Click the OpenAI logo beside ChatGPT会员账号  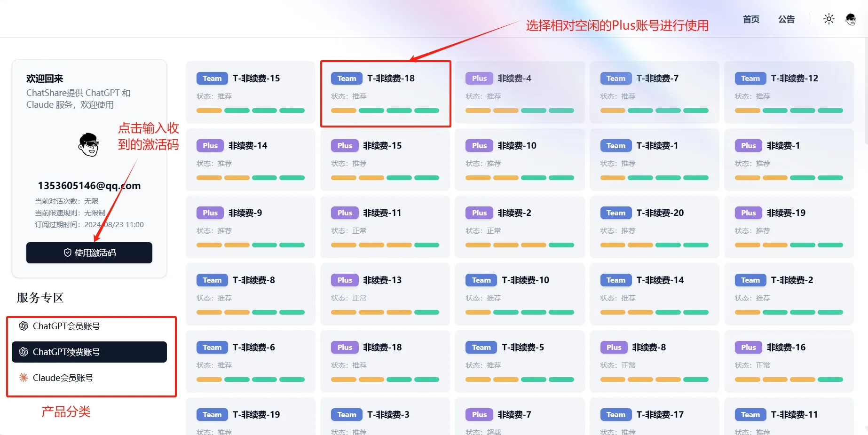click(24, 326)
